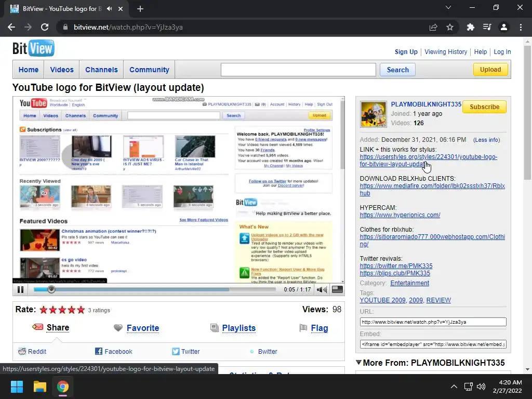Viewport: 532px width, 399px height.
Task: Open the Windows Start menu
Action: click(17, 387)
